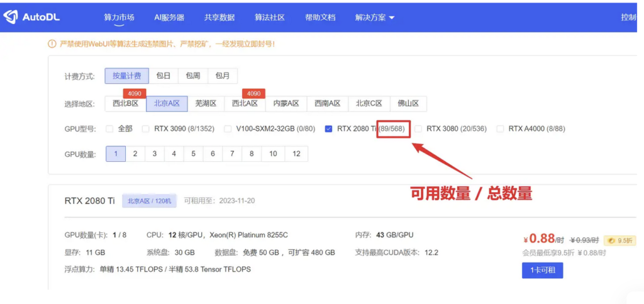Click the 控制 link at navbar edge

[x=628, y=17]
